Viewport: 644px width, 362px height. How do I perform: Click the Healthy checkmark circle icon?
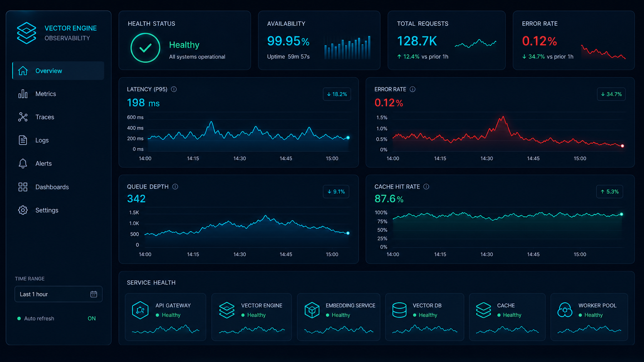(145, 48)
